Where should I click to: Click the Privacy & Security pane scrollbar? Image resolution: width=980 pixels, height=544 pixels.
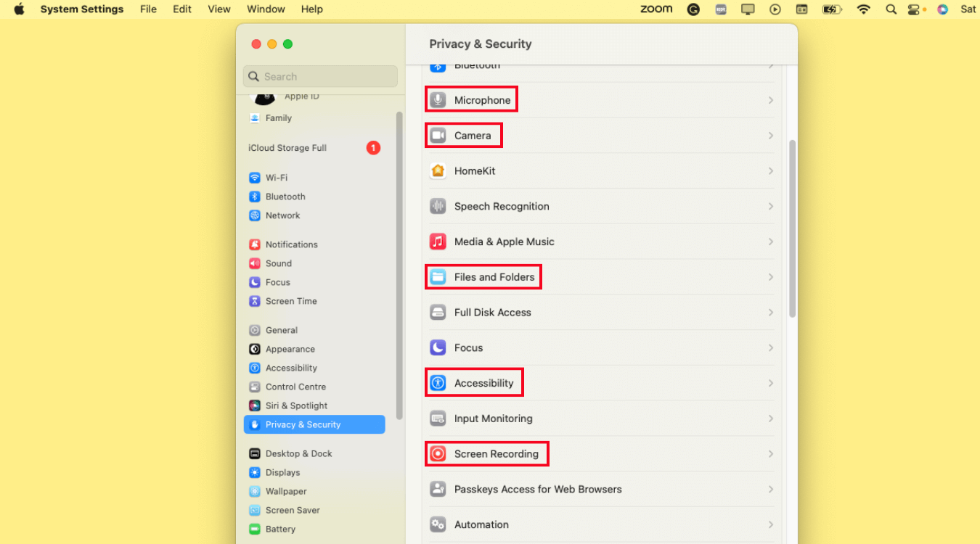[x=793, y=228]
